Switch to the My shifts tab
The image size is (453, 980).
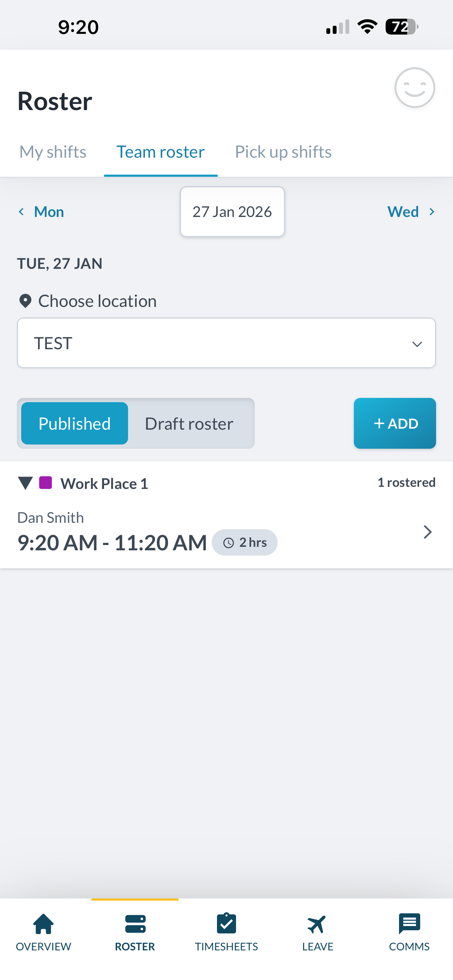point(53,151)
